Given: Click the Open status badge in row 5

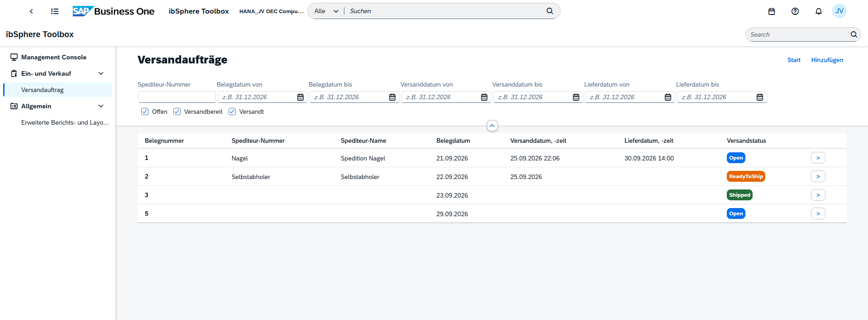Looking at the screenshot, I should coord(736,213).
